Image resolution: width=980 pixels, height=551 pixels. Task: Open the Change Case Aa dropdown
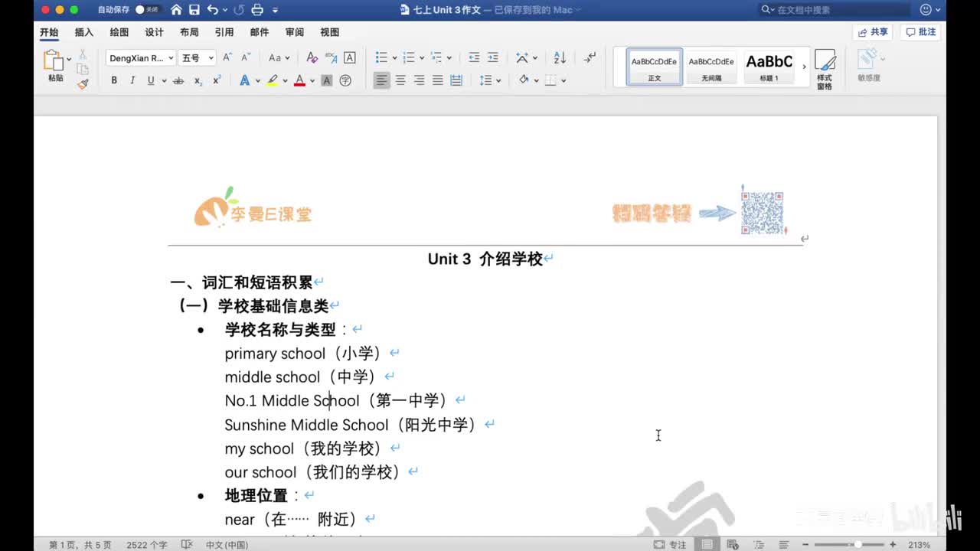pyautogui.click(x=279, y=57)
